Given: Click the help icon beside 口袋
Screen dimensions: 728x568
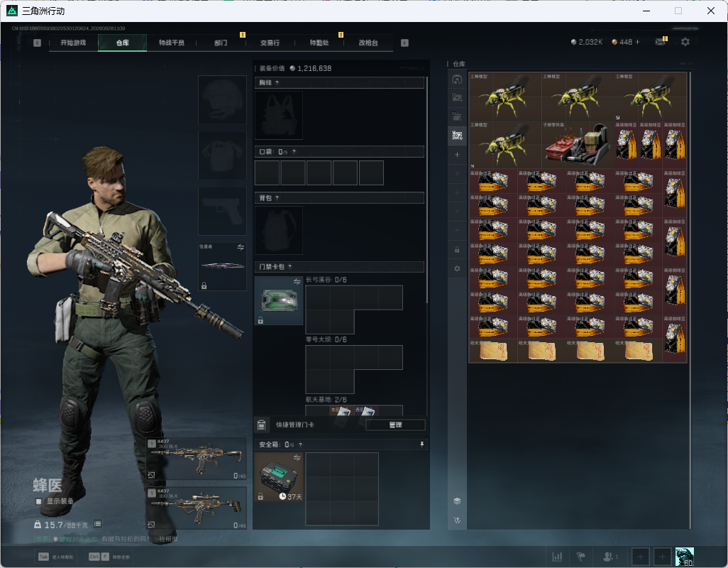Looking at the screenshot, I should (x=294, y=152).
